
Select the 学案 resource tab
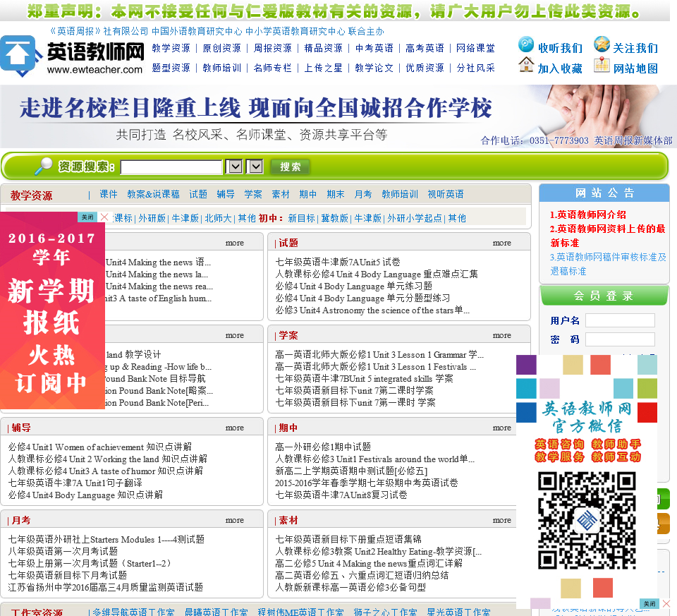(253, 194)
